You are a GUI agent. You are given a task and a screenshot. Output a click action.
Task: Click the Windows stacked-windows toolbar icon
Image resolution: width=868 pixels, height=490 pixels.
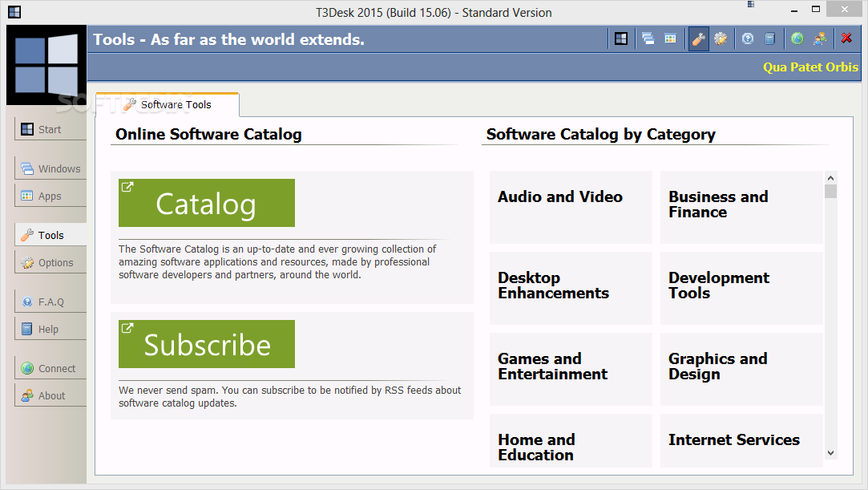[648, 38]
